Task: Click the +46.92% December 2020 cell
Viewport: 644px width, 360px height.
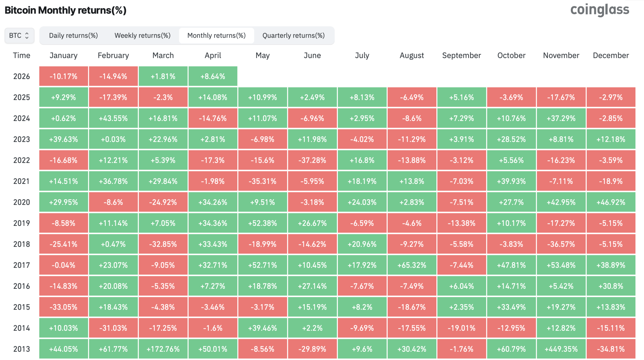Action: [x=611, y=202]
